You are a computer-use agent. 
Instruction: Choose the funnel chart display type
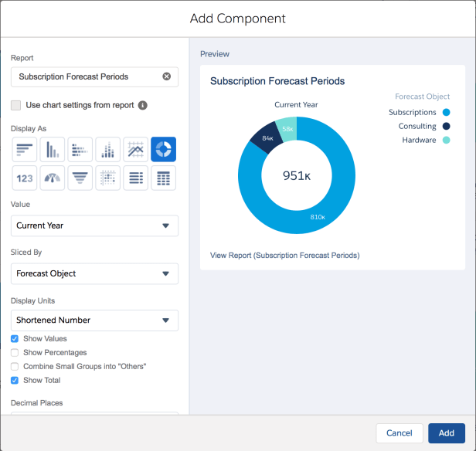pyautogui.click(x=80, y=178)
